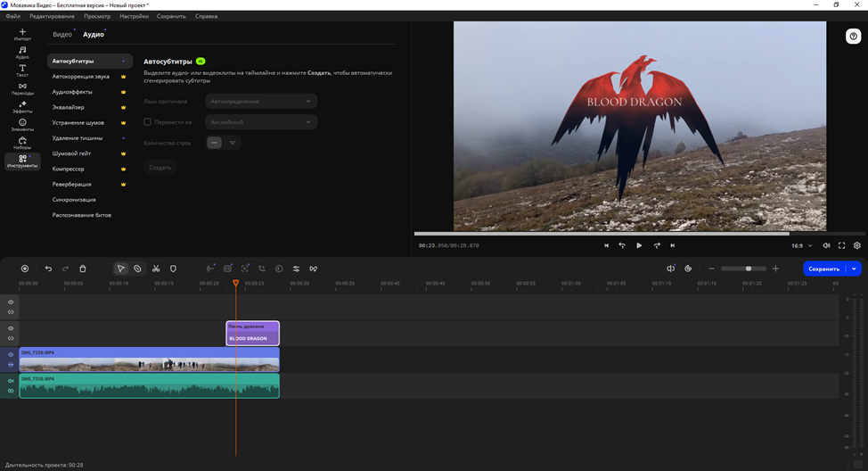Open the Английский translation language dropdown
The height and width of the screenshot is (471, 868).
(x=261, y=122)
